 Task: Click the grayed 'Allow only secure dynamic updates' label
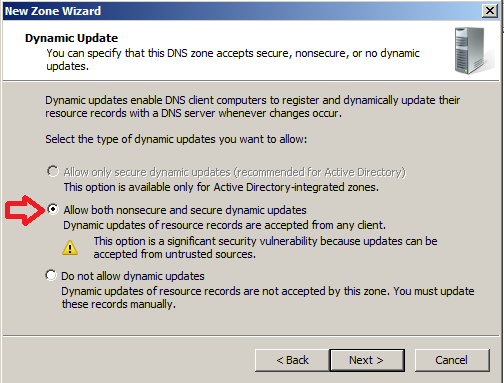235,172
